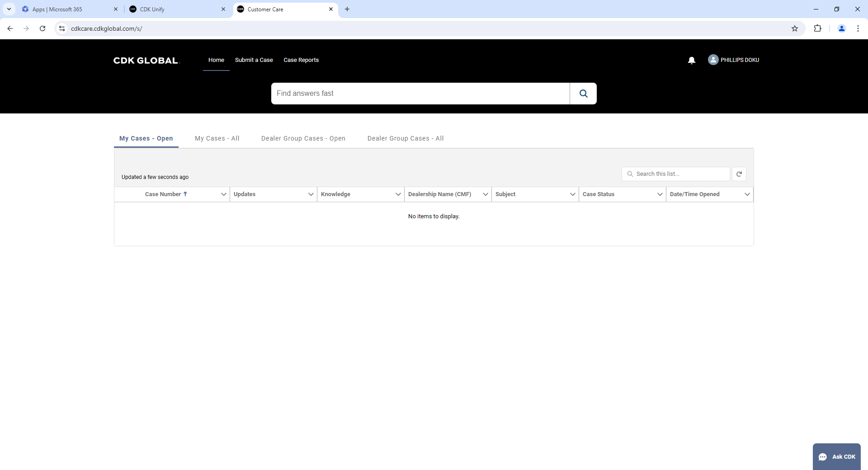This screenshot has width=868, height=470.
Task: Reload the page with the browser reload icon
Action: point(42,28)
